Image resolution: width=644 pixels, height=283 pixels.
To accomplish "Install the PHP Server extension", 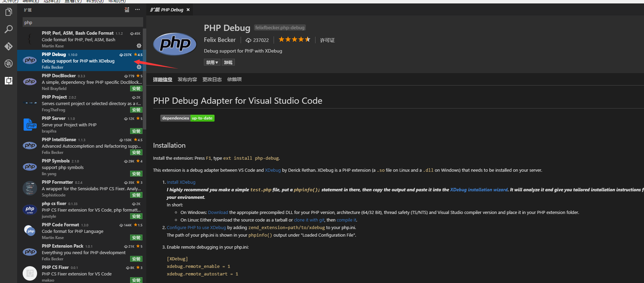I will [x=136, y=131].
